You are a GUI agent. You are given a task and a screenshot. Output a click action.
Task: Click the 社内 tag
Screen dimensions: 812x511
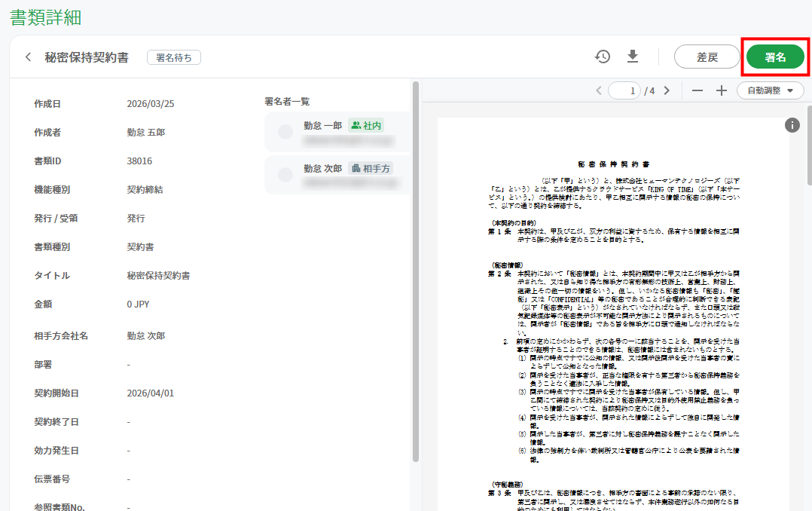click(366, 125)
